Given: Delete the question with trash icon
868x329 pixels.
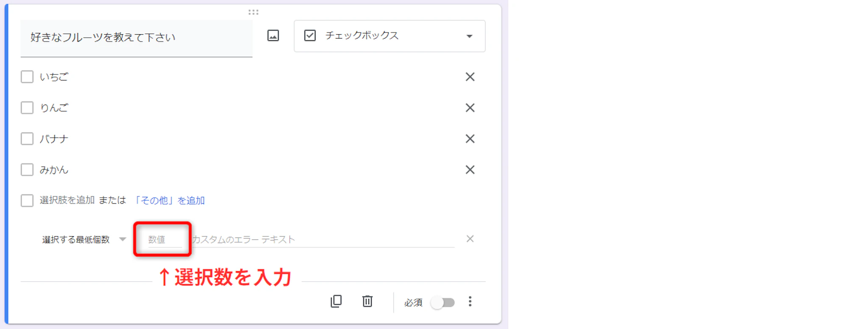Looking at the screenshot, I should [367, 301].
